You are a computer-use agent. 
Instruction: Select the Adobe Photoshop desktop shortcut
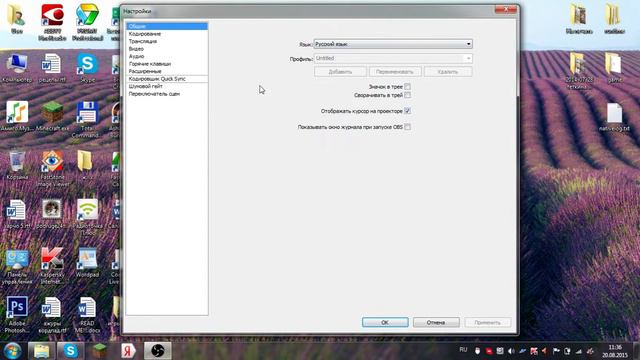pos(17,314)
